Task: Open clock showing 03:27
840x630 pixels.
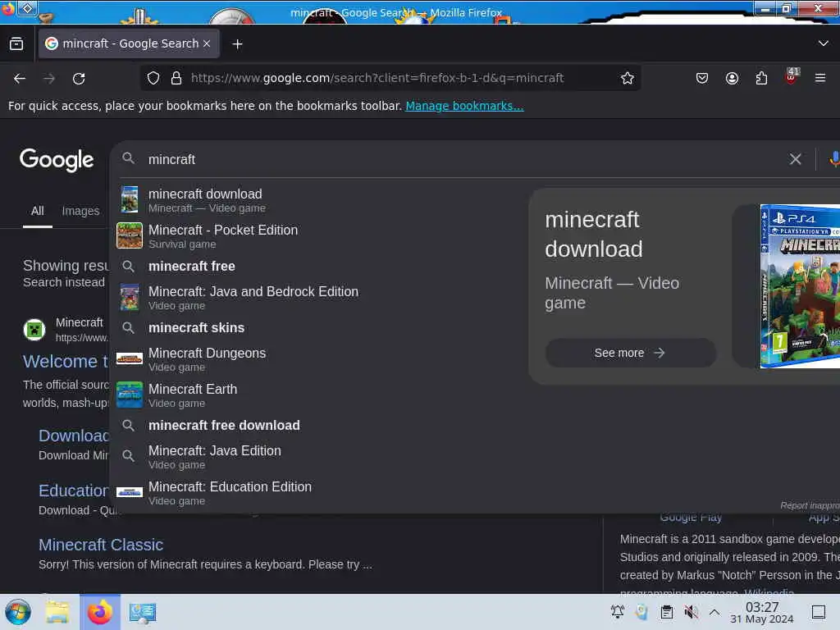Action: 762,612
